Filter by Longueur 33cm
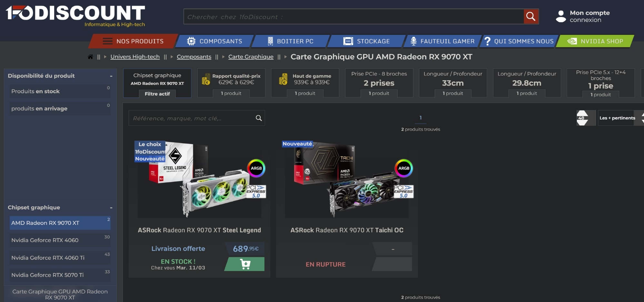This screenshot has width=644, height=302. [x=453, y=83]
